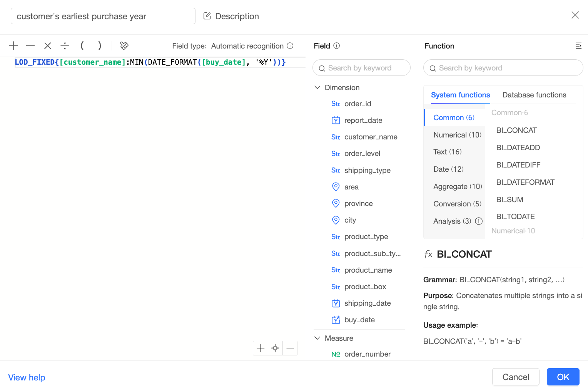588x392 pixels.
Task: Click the Description edit icon
Action: coord(207,16)
